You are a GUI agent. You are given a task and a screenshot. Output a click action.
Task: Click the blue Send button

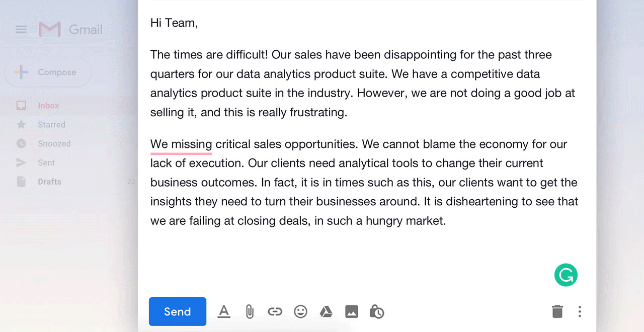(x=177, y=311)
